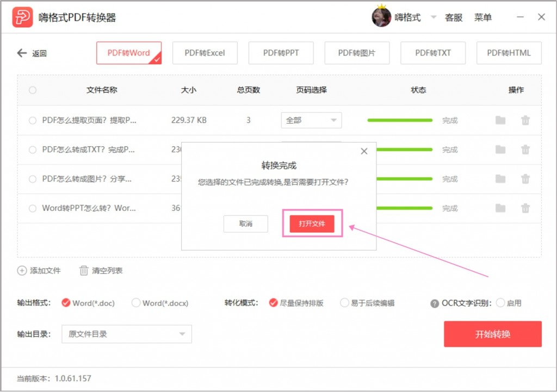
Task: Open the 原文件目录 output directory dropdown
Action: point(127,334)
